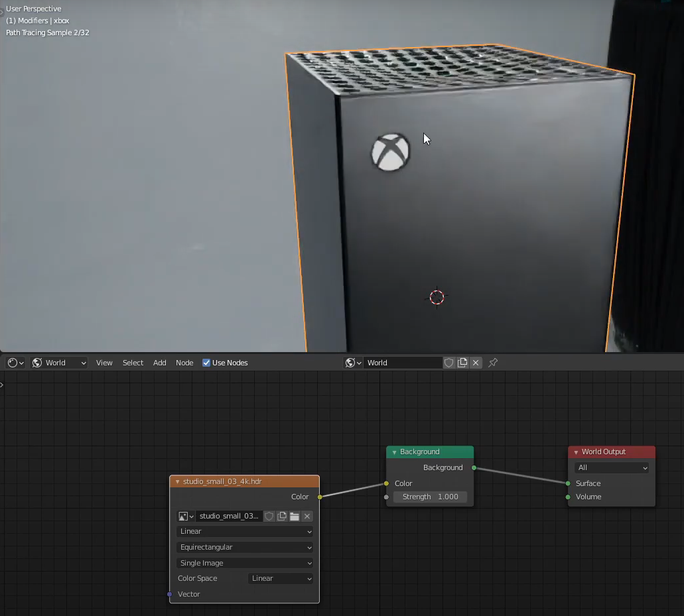This screenshot has height=616, width=684.
Task: Click the 3D cursor in the viewport
Action: (437, 298)
